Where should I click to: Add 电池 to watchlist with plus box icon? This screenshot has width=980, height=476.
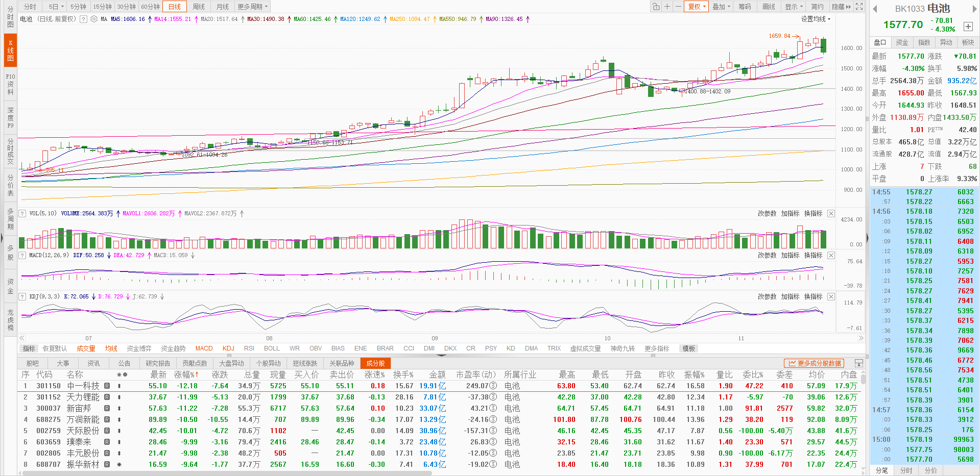(968, 27)
